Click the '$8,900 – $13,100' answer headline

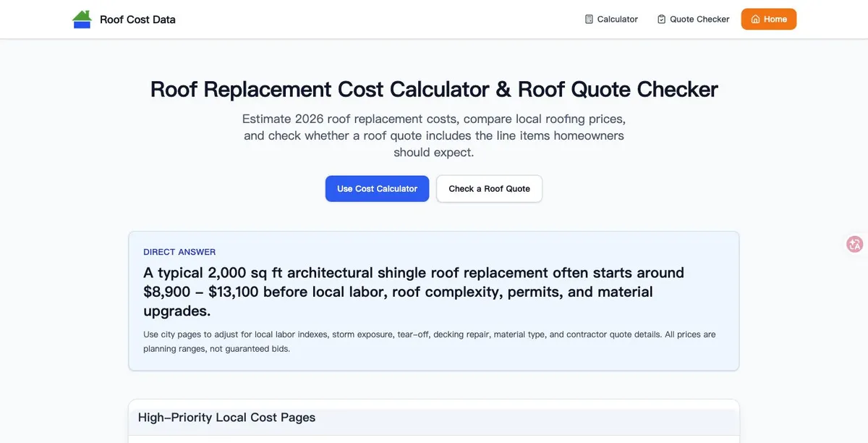tap(414, 292)
